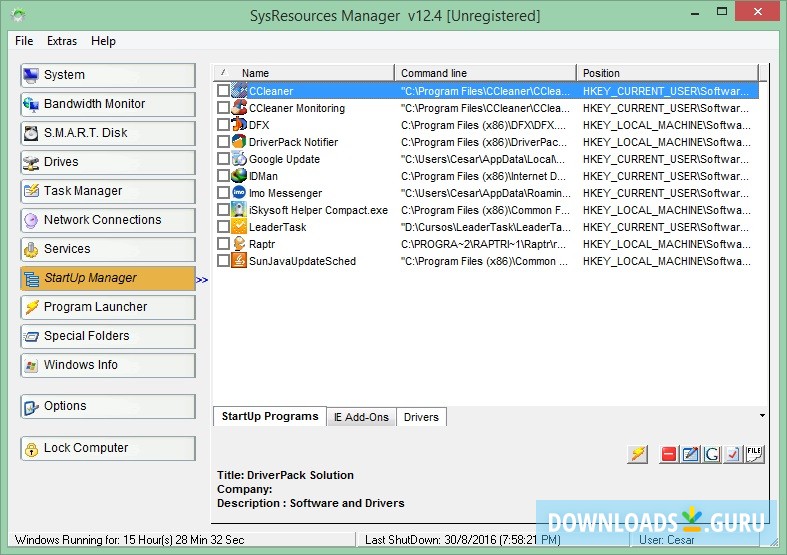Open Task Manager from sidebar
Viewport: 787px width, 555px height.
pyautogui.click(x=108, y=191)
